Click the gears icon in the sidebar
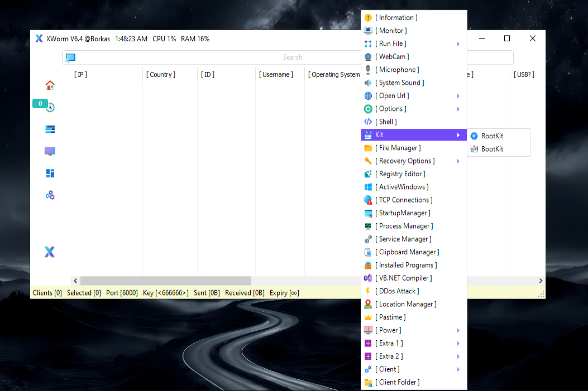 coord(50,195)
